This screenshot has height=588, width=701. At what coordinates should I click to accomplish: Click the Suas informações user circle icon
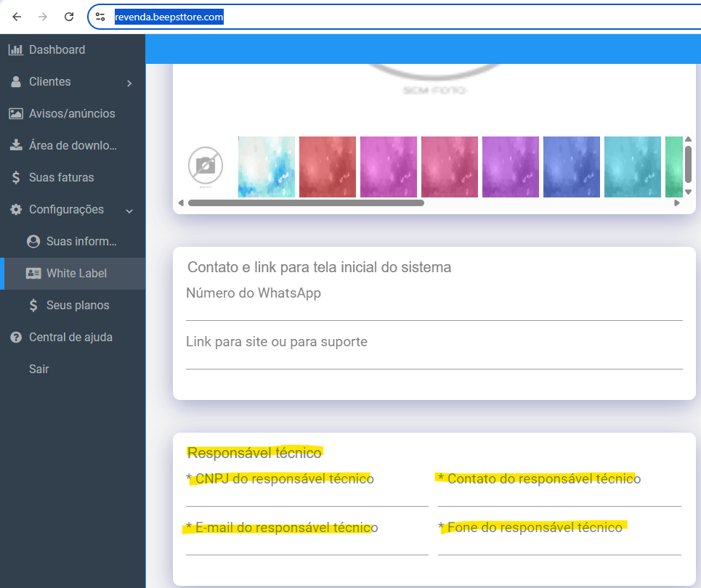click(x=33, y=241)
